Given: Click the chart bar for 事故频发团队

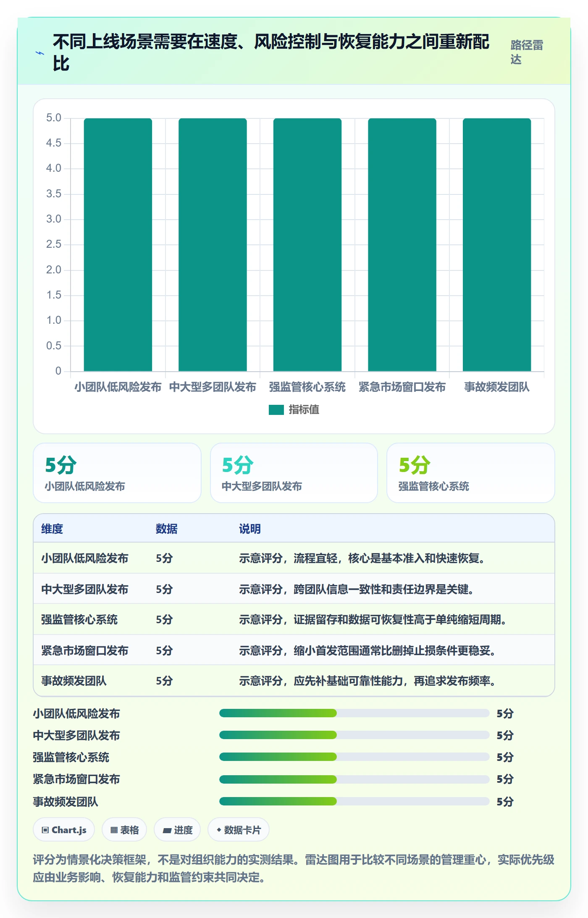Looking at the screenshot, I should (497, 245).
